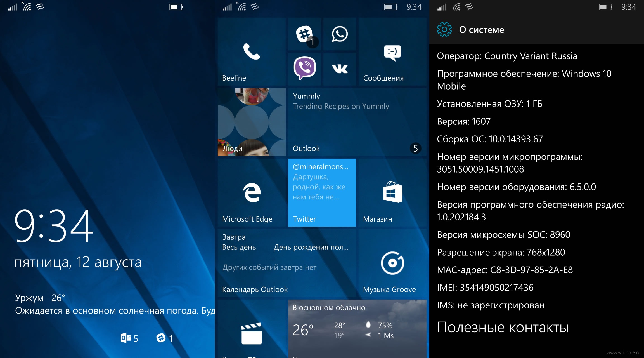Image resolution: width=644 pixels, height=358 pixels.
Task: Tap settings screen battery indicator
Action: (605, 7)
